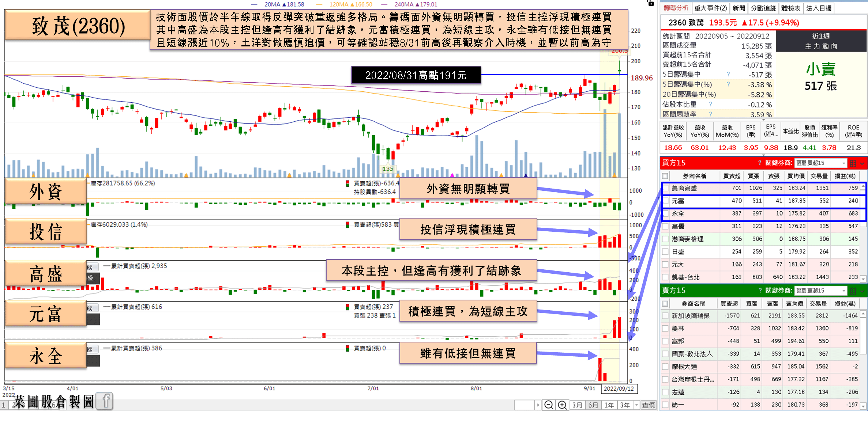Viewport: 868px width, 421px height.
Task: Set chart range to 3年
Action: [625, 405]
